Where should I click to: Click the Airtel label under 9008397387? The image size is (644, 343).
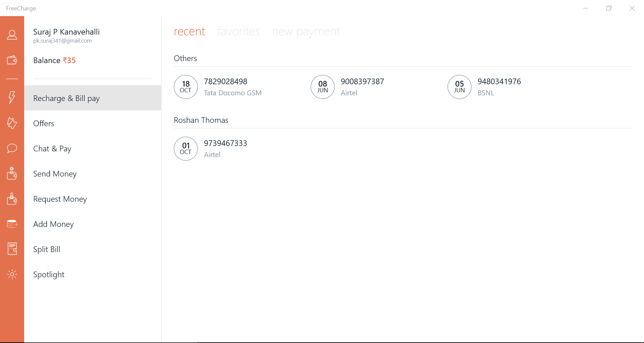[349, 93]
